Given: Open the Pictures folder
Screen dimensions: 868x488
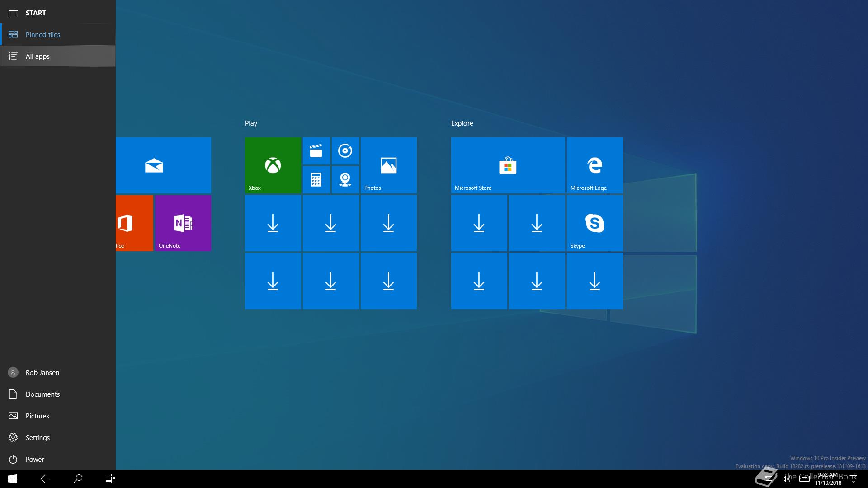Looking at the screenshot, I should [x=58, y=416].
